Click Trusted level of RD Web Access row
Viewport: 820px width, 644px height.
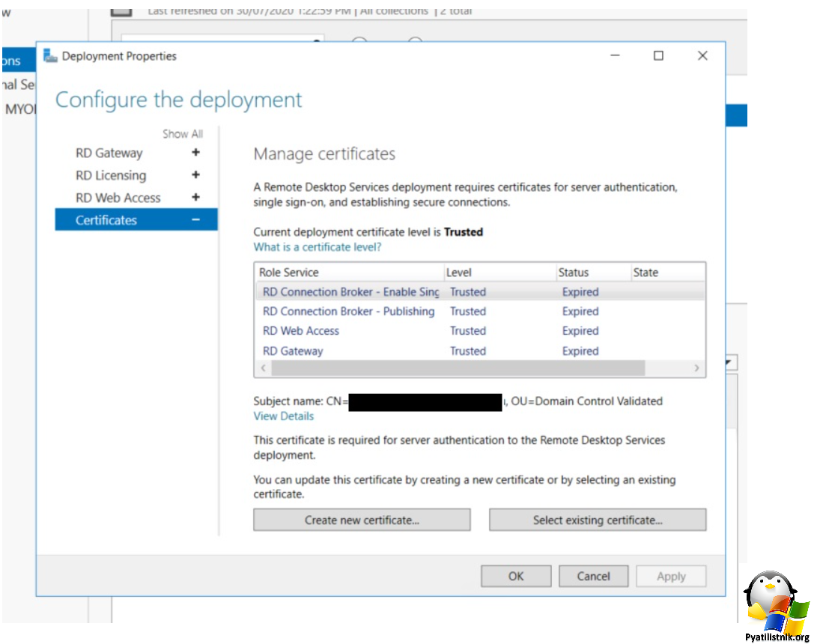[x=468, y=331]
